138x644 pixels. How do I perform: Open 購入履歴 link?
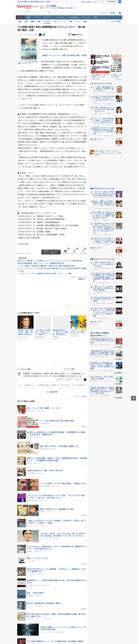[112, 13]
